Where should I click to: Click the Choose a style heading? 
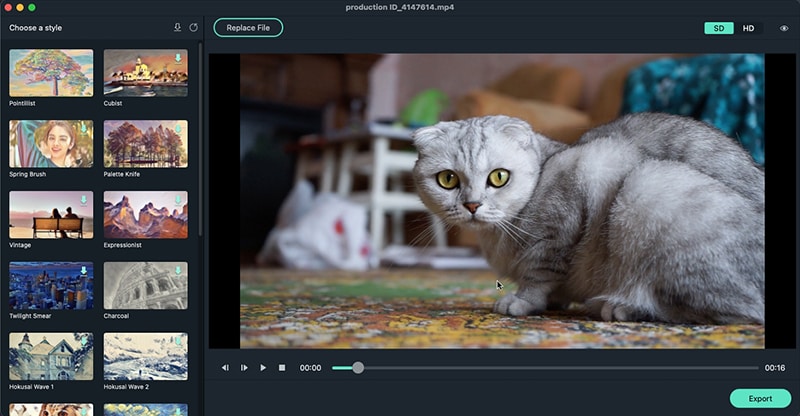35,28
